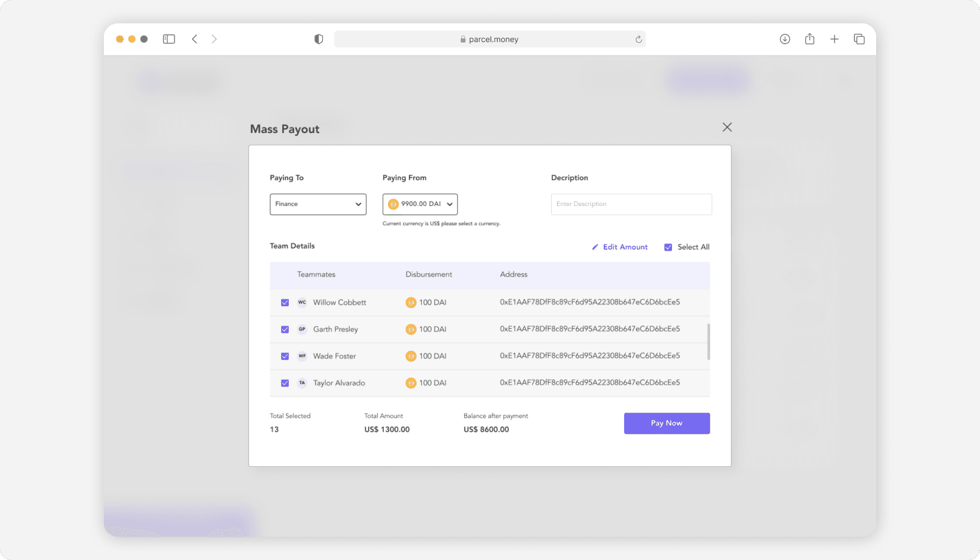Click the US$ 1300.00 total amount
The image size is (980, 560).
click(x=387, y=429)
